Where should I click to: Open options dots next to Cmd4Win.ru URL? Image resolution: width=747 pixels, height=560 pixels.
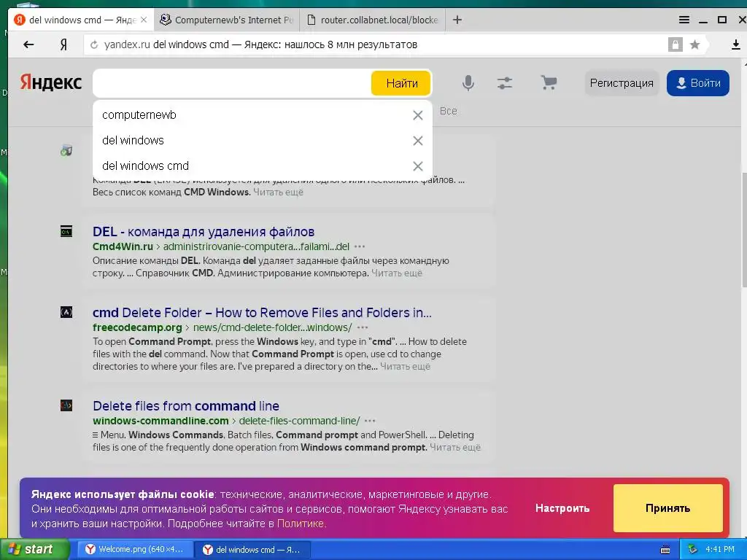coord(360,246)
